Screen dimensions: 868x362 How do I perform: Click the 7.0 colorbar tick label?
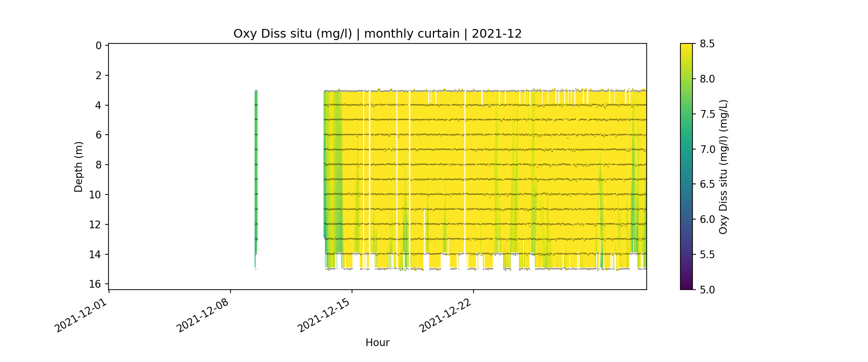[707, 149]
